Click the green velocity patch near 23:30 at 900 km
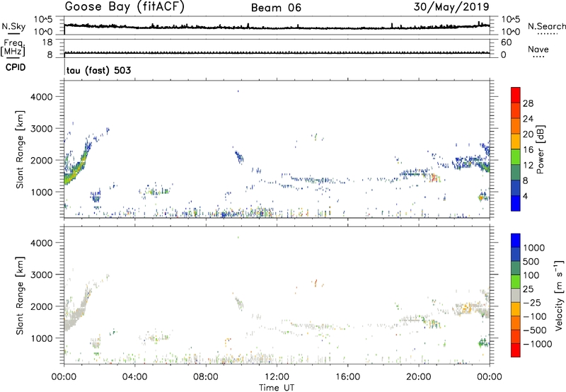 pyautogui.click(x=483, y=342)
